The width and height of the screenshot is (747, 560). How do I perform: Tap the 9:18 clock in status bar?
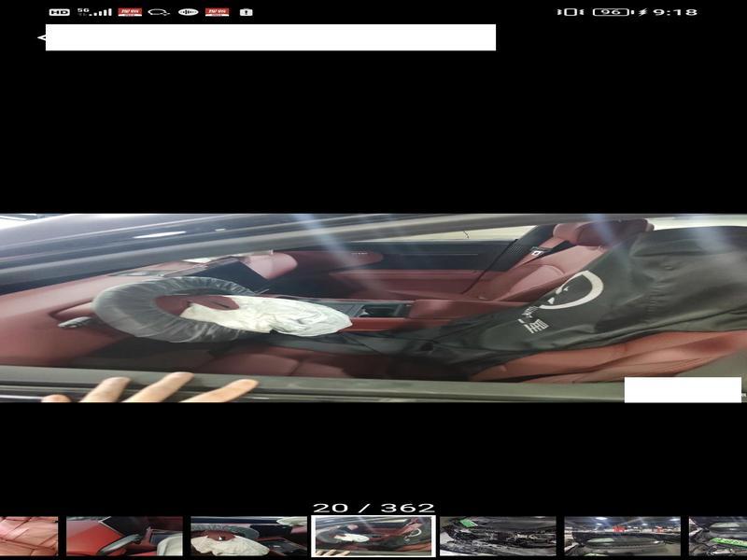674,12
